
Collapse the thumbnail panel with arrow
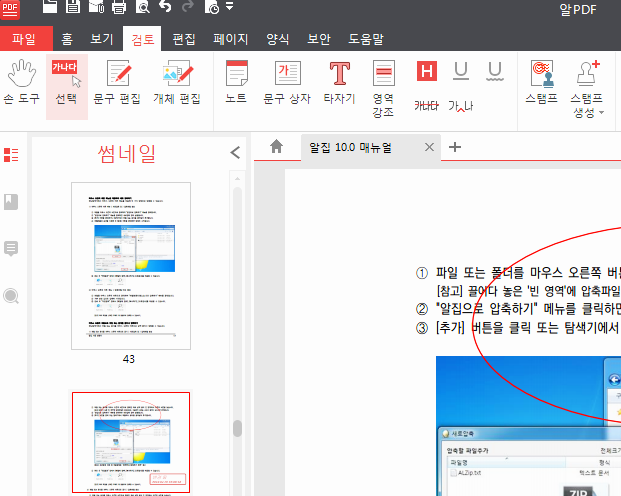click(x=235, y=153)
